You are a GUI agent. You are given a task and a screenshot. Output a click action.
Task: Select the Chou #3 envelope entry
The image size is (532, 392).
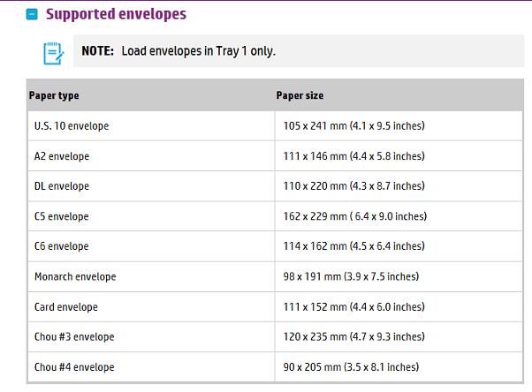tap(74, 336)
